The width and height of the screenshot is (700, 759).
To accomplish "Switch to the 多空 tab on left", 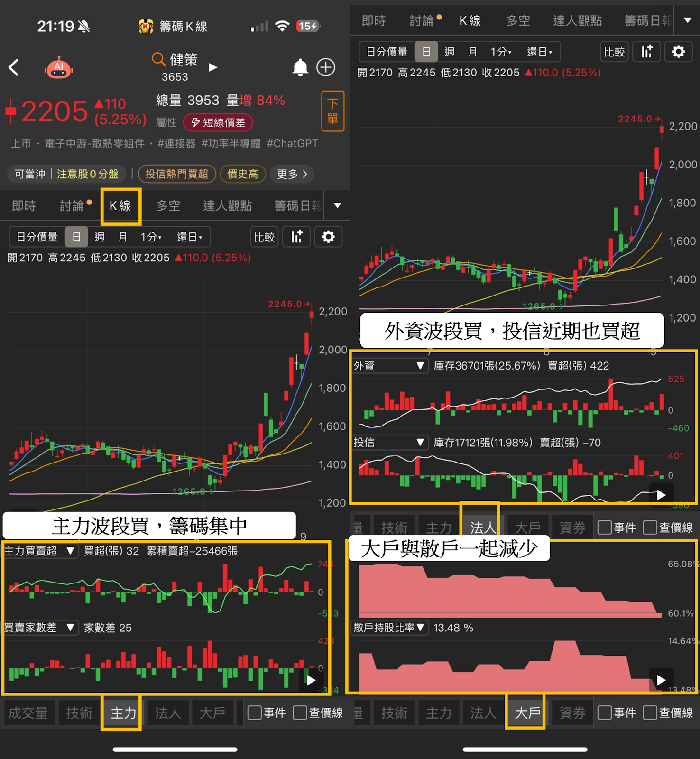I will click(168, 206).
